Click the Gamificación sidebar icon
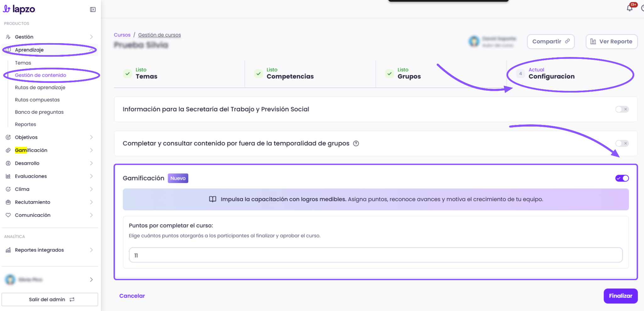The height and width of the screenshot is (311, 644). 8,150
